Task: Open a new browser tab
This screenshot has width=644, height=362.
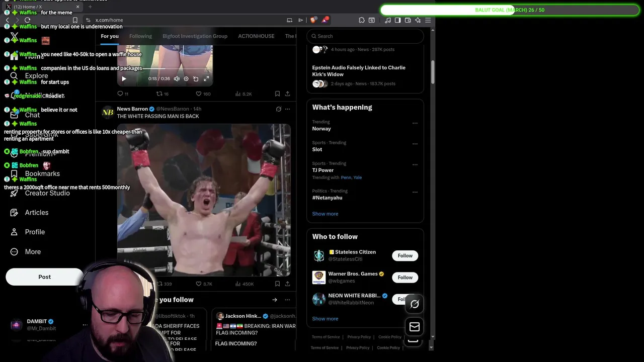Action: pos(90,7)
